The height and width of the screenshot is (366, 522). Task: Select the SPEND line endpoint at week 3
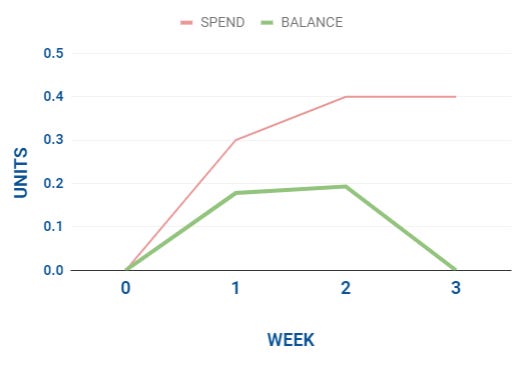[x=456, y=97]
